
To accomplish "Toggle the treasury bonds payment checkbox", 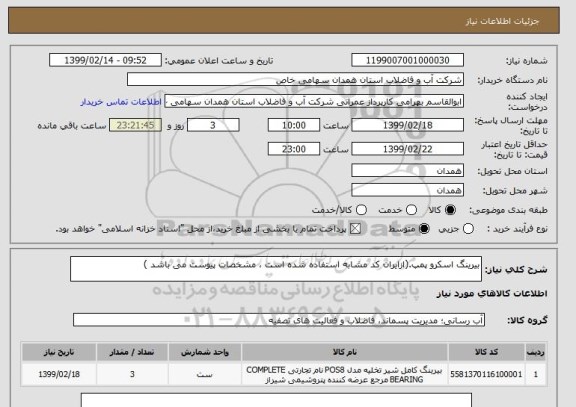I will (x=355, y=229).
